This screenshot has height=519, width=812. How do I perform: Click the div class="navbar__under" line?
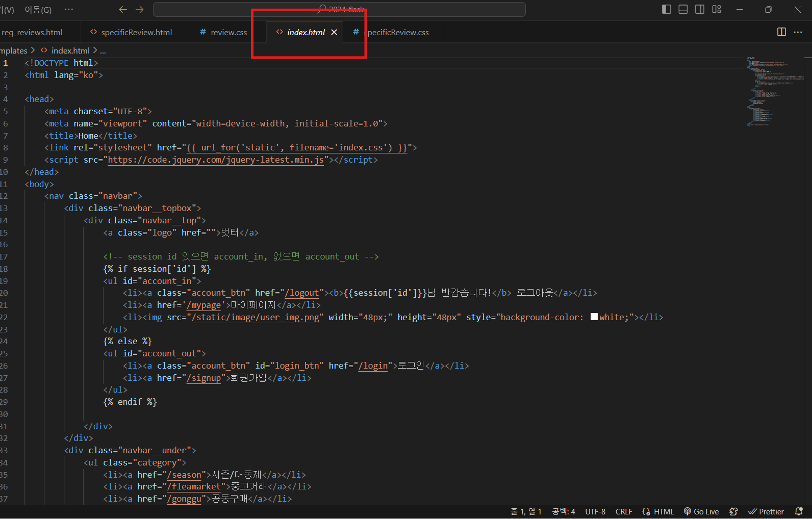pos(130,450)
